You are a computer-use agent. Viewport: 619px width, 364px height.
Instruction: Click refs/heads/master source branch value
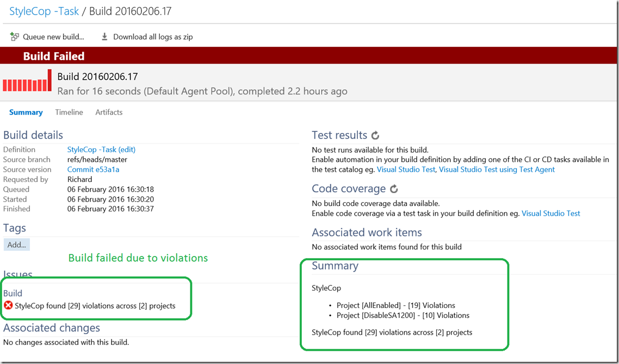[x=97, y=160]
